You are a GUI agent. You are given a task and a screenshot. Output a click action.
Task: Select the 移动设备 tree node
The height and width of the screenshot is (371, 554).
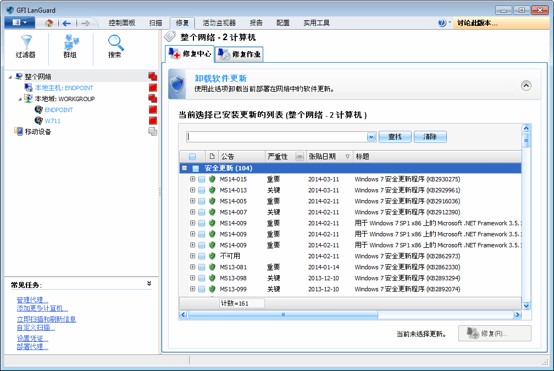pos(38,131)
